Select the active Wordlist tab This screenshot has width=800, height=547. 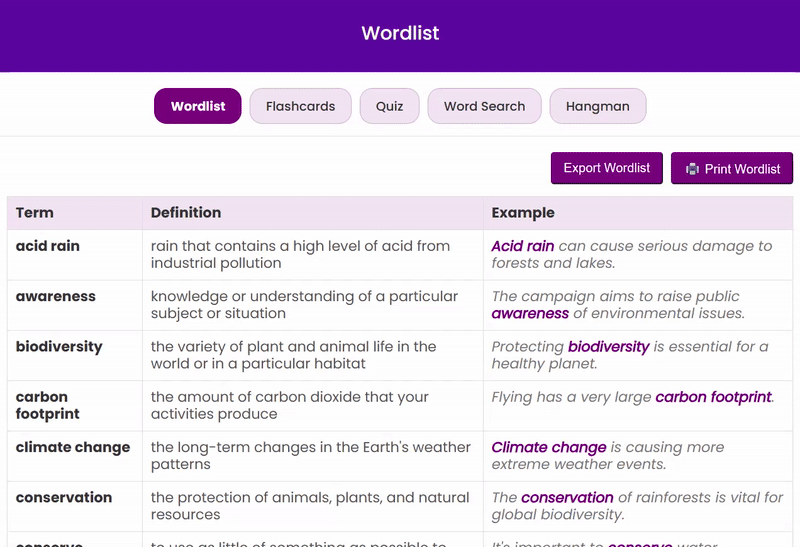(x=198, y=106)
